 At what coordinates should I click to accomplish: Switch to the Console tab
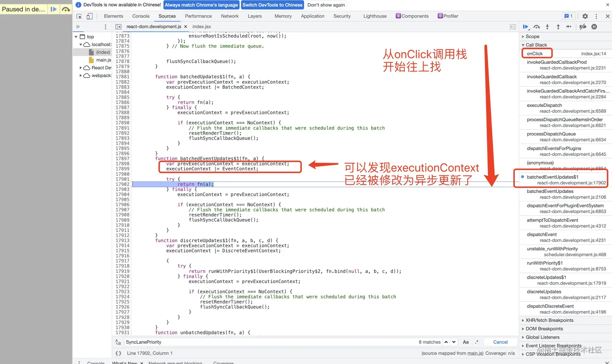click(141, 16)
